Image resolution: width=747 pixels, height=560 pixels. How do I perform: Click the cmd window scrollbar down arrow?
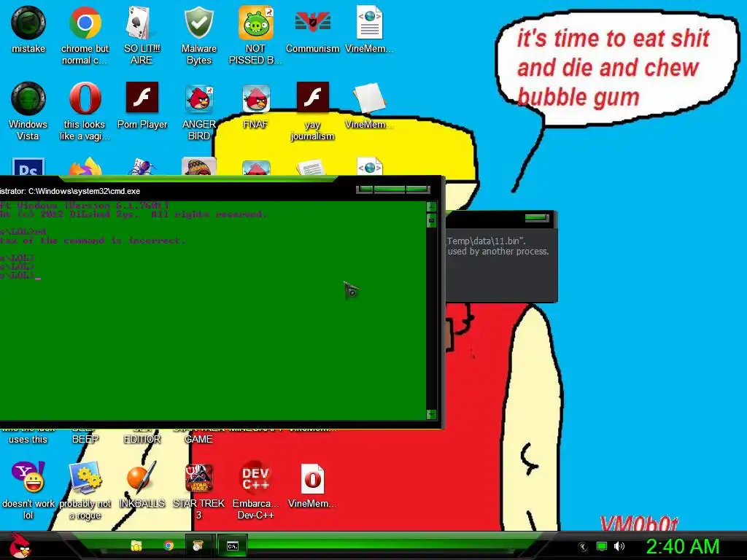(x=432, y=414)
